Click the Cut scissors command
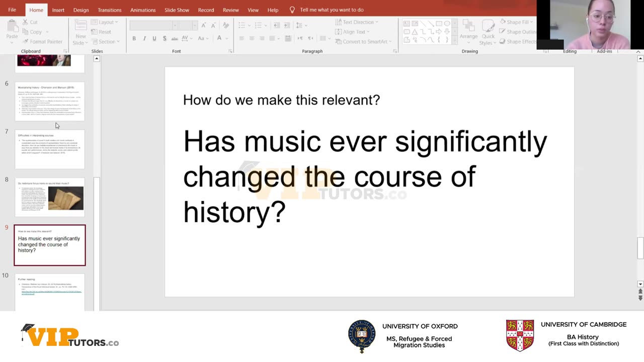The width and height of the screenshot is (644, 362). coord(30,22)
